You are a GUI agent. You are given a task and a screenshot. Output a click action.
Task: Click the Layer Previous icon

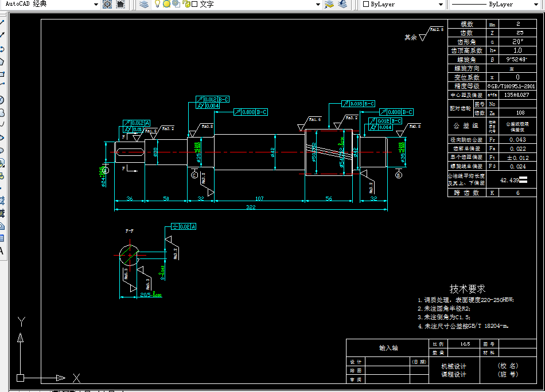pos(342,4)
